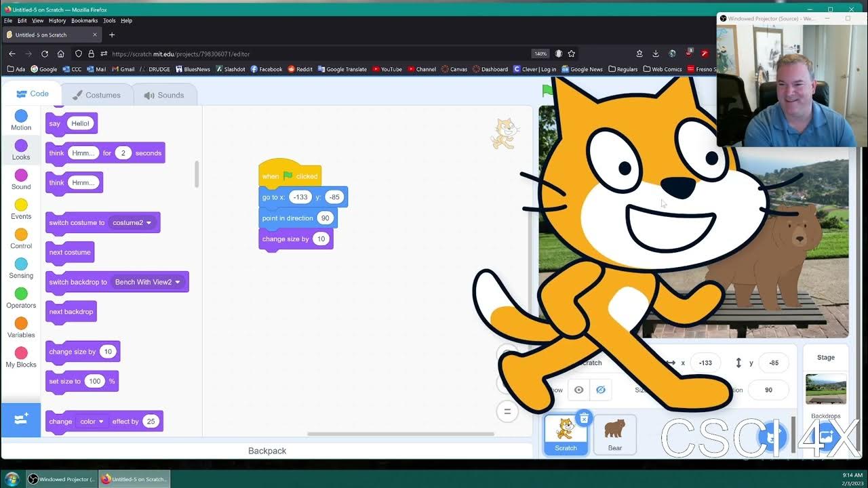This screenshot has width=868, height=488.
Task: Select the Looks block category
Action: [21, 150]
